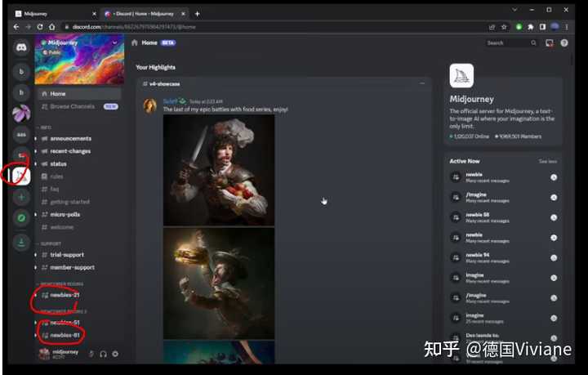588x375 pixels.
Task: Switch to the first "Midjourney" browser tab
Action: pos(56,14)
